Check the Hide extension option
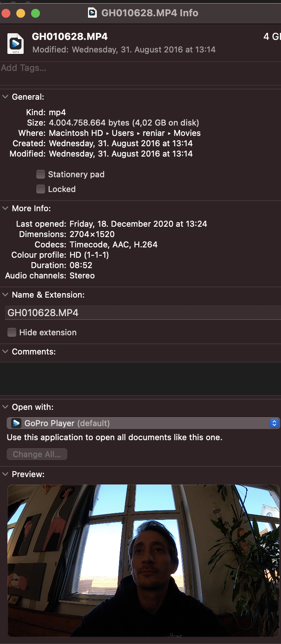Viewport: 281px width, 644px height. point(12,332)
